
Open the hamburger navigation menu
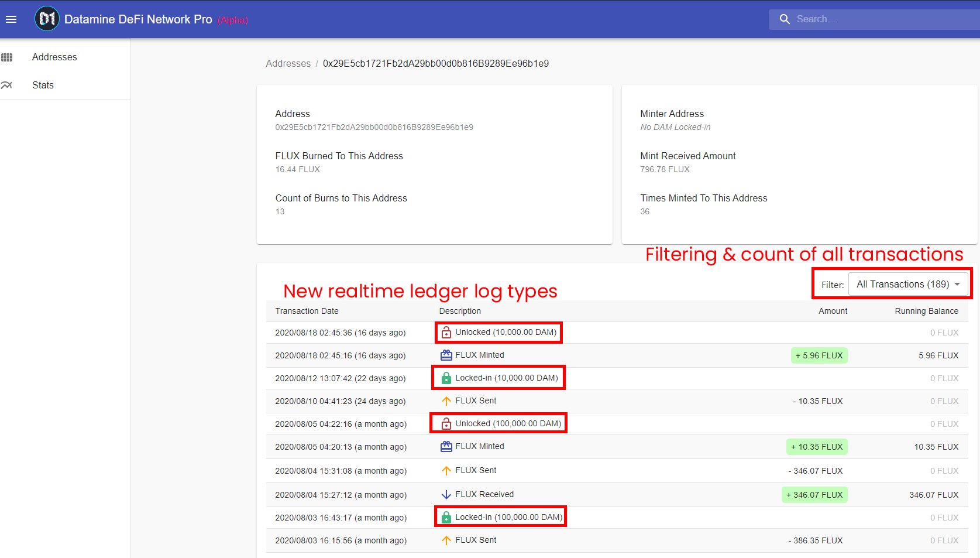[x=11, y=19]
